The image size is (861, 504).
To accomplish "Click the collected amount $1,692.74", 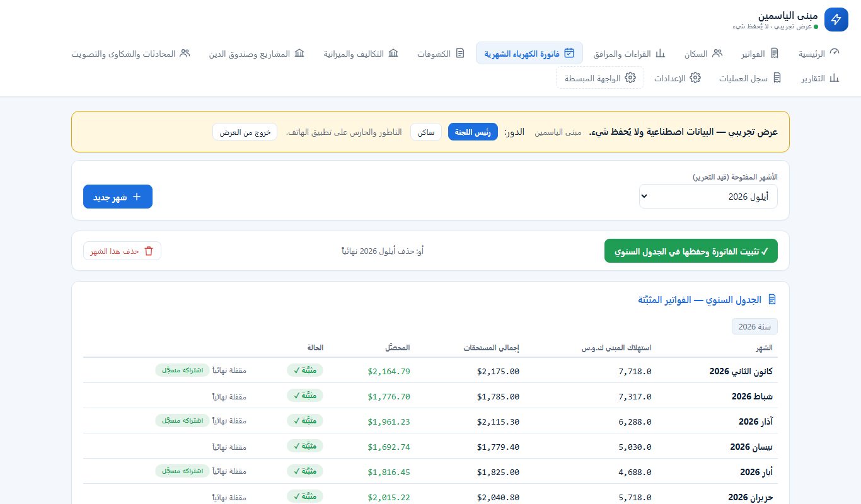I will (x=389, y=447).
